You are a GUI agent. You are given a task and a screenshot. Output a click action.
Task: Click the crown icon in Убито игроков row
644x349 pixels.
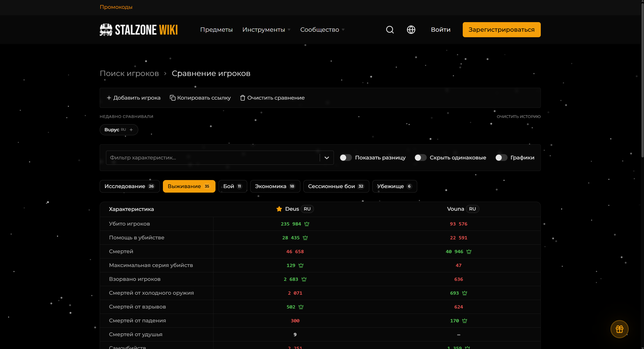(x=307, y=224)
